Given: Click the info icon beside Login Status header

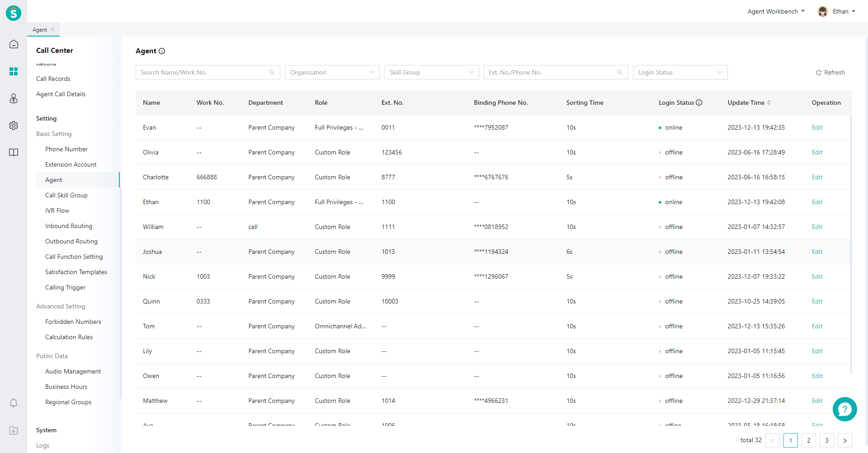Looking at the screenshot, I should pos(699,103).
